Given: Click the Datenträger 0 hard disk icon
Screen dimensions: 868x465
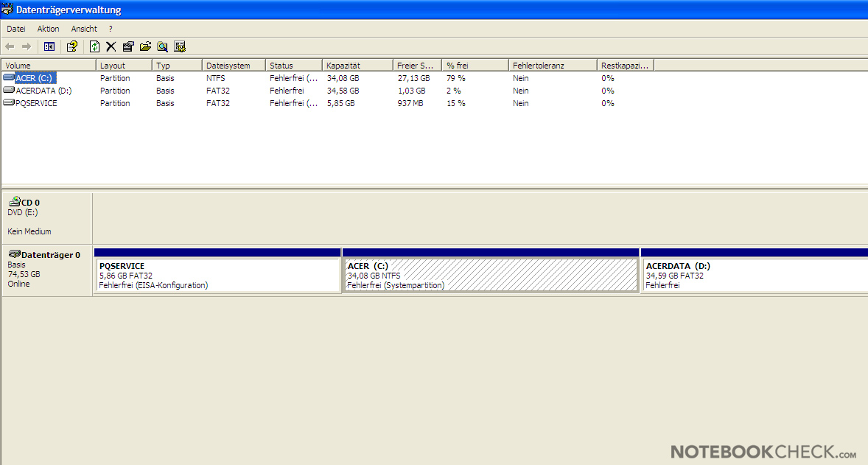Looking at the screenshot, I should click(15, 254).
